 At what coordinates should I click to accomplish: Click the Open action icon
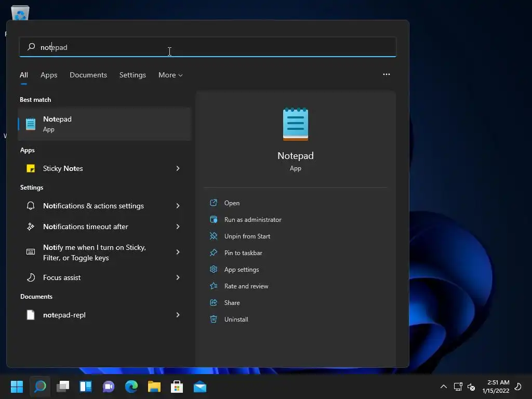click(x=214, y=203)
